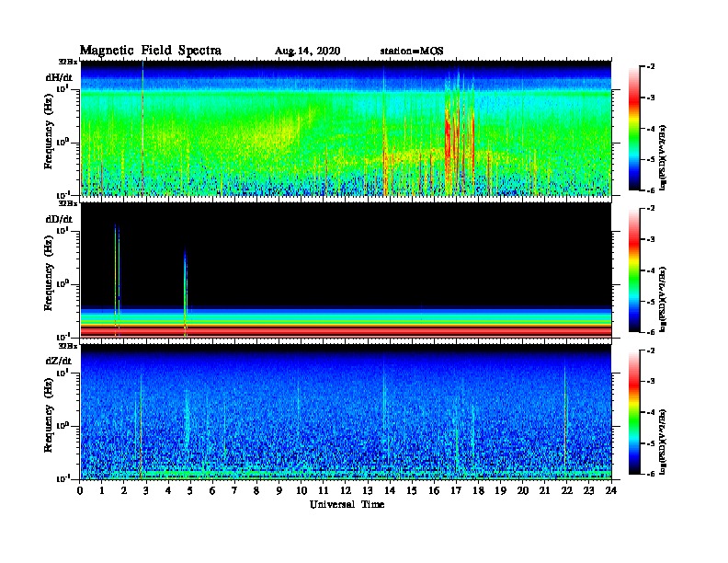Click the "station=MOS" label
The height and width of the screenshot is (563, 728).
[412, 52]
